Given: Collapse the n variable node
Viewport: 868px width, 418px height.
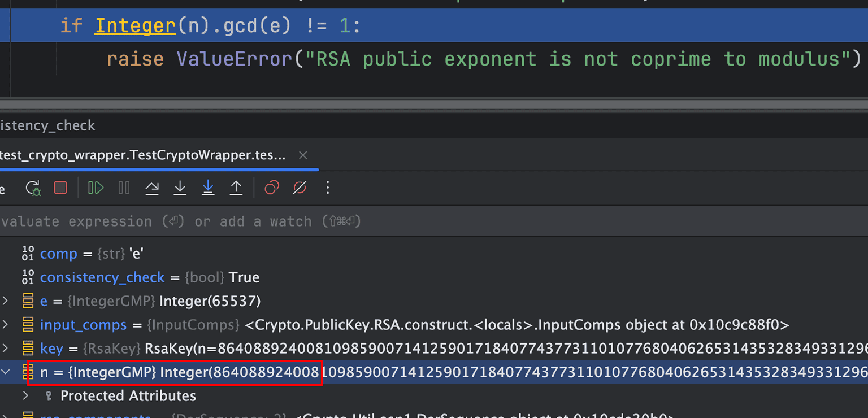Looking at the screenshot, I should tap(6, 372).
